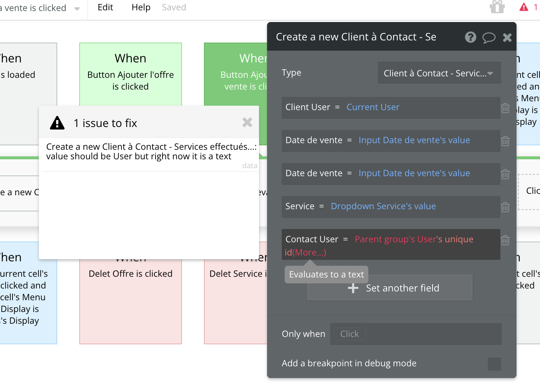Click the red issue warning triangle
Image resolution: width=540 pixels, height=392 pixels.
524,7
